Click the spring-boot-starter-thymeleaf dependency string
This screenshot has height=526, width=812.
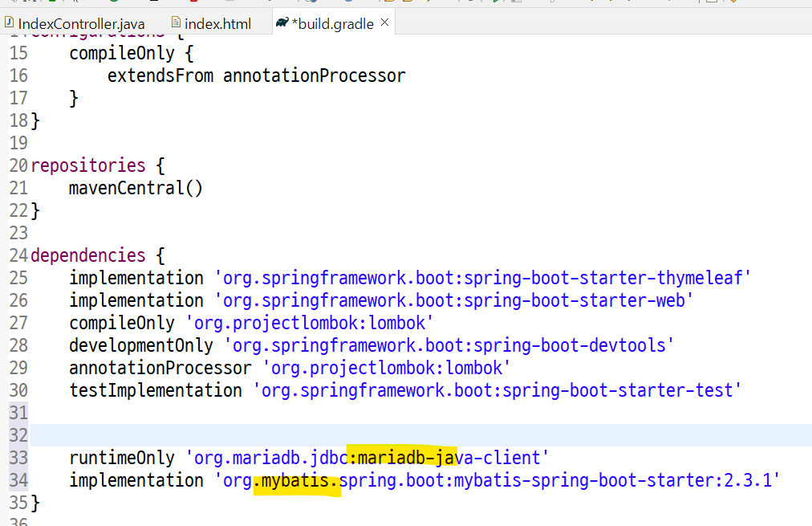click(x=483, y=279)
